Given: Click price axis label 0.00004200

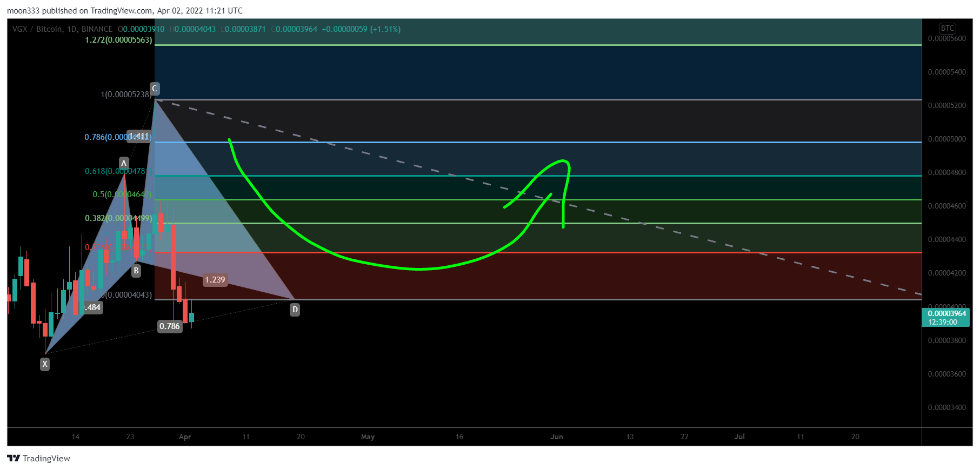Looking at the screenshot, I should 946,273.
